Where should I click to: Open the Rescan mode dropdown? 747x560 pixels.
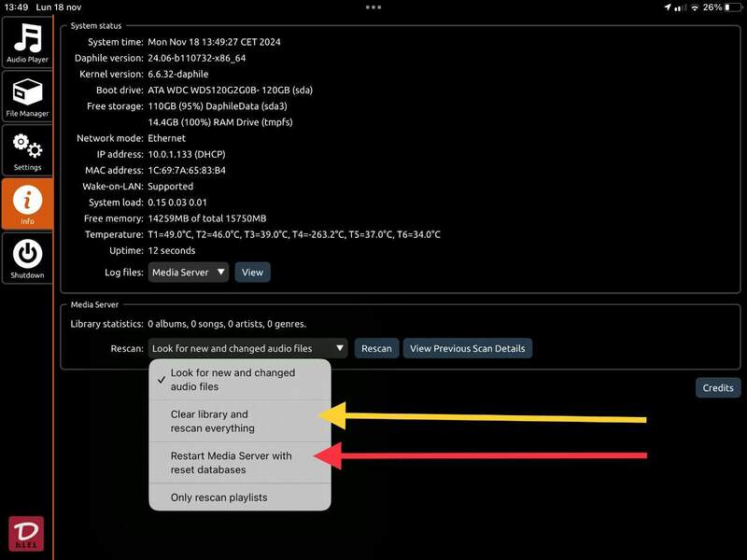click(247, 348)
